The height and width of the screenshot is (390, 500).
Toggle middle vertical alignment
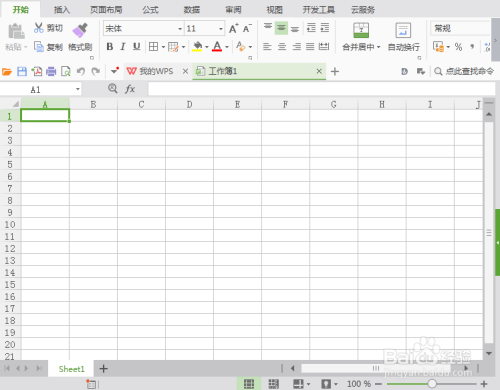281,28
